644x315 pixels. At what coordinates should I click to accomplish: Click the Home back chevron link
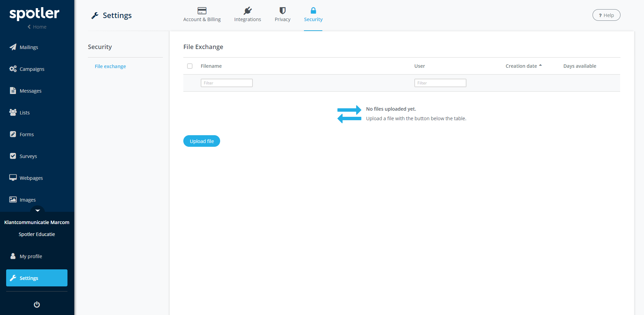click(37, 27)
